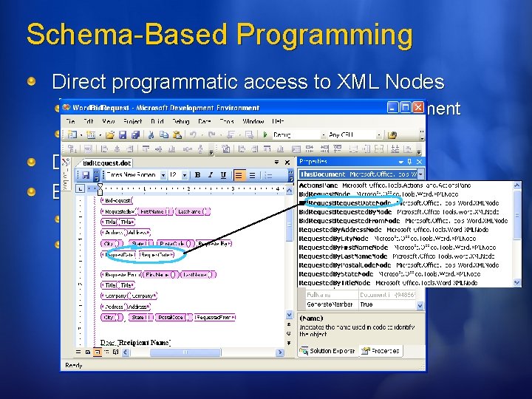Click the Center alignment button
532x399 pixels.
click(252, 175)
